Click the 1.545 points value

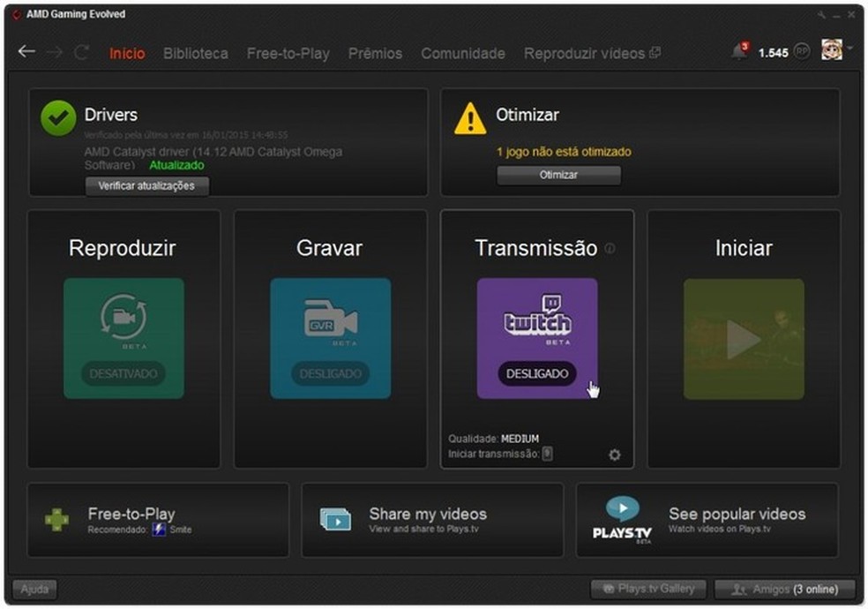click(774, 53)
